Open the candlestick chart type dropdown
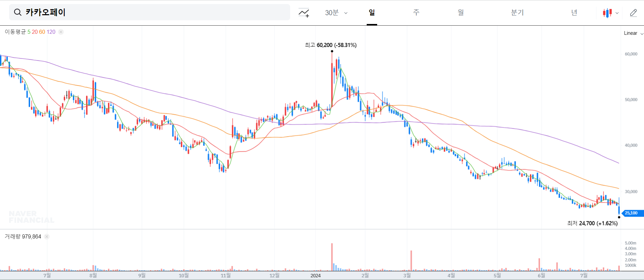The width and height of the screenshot is (644, 280). pos(611,13)
